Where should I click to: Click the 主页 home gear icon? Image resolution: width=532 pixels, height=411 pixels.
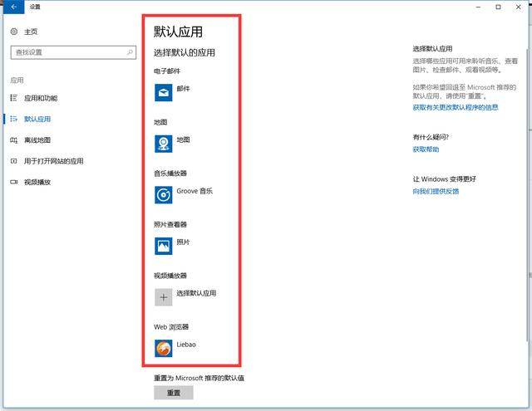(13, 32)
